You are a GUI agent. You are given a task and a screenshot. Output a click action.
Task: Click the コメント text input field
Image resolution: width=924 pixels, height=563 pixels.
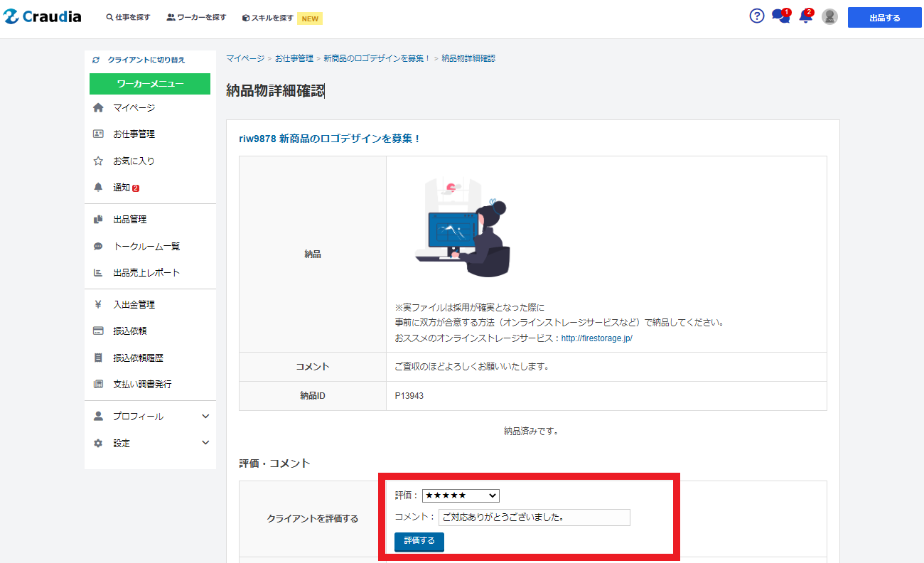pyautogui.click(x=534, y=518)
